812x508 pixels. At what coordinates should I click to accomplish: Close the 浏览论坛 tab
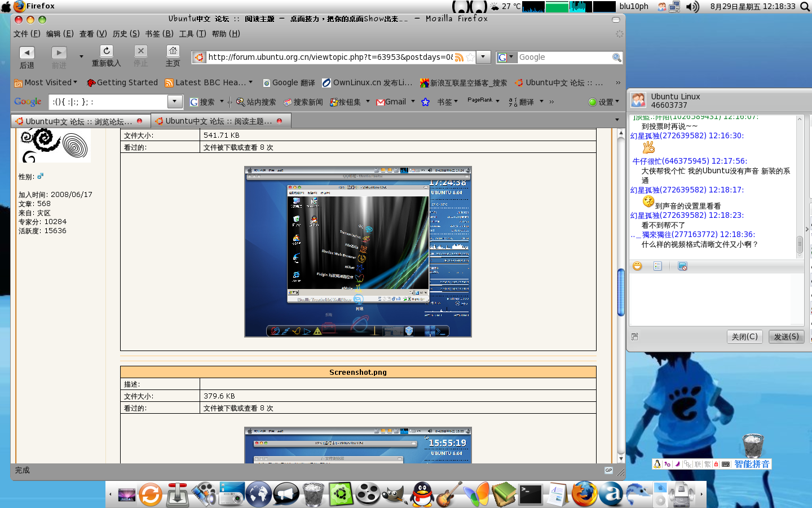[x=139, y=121]
